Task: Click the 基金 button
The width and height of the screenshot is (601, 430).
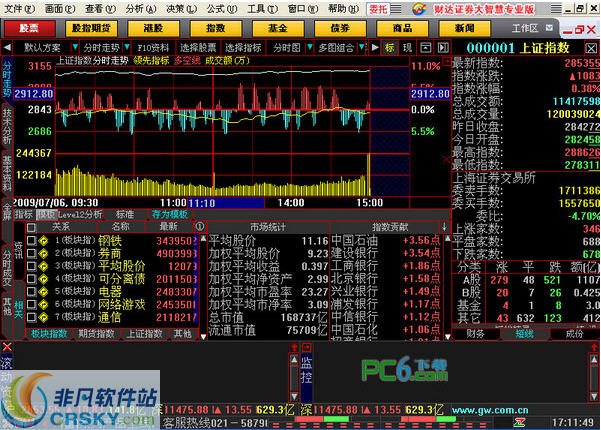Action: (x=278, y=28)
